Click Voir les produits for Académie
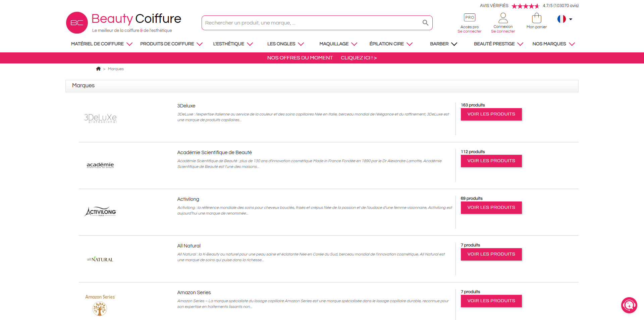 [491, 161]
